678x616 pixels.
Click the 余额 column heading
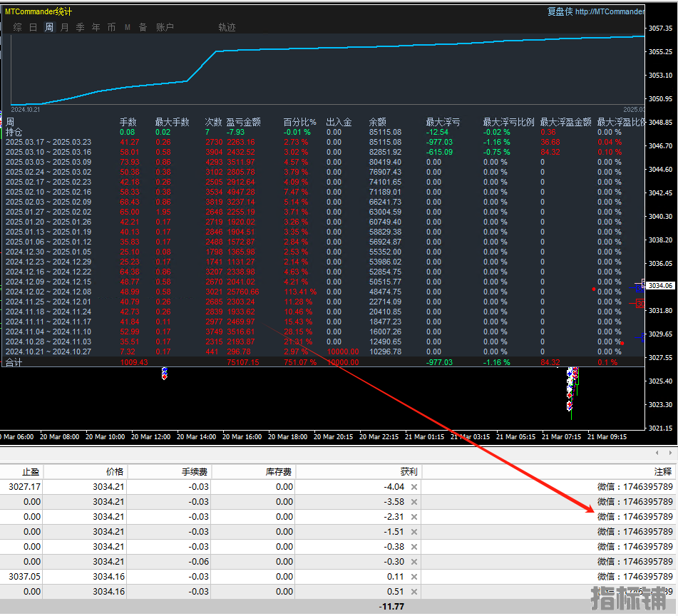click(377, 123)
